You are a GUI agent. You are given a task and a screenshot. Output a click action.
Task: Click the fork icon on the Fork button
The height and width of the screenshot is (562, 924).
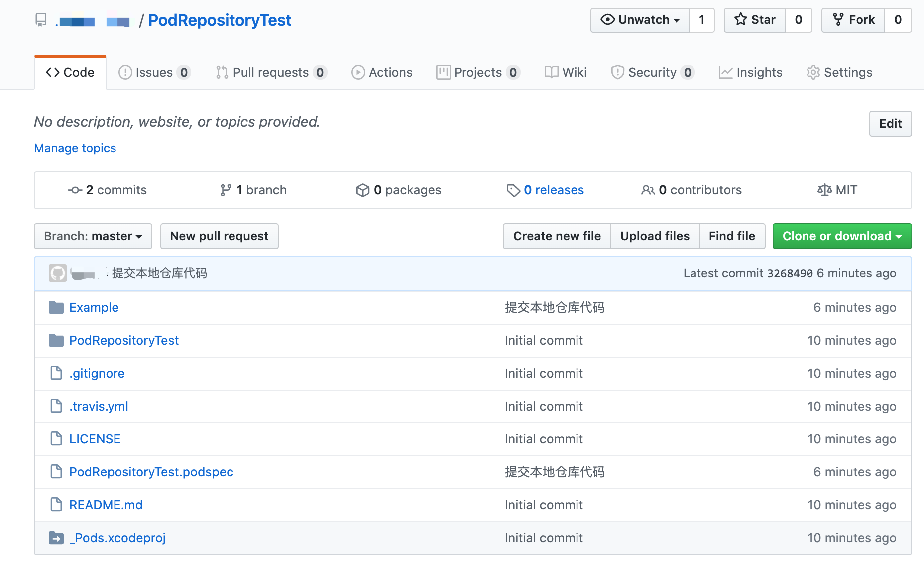[838, 20]
